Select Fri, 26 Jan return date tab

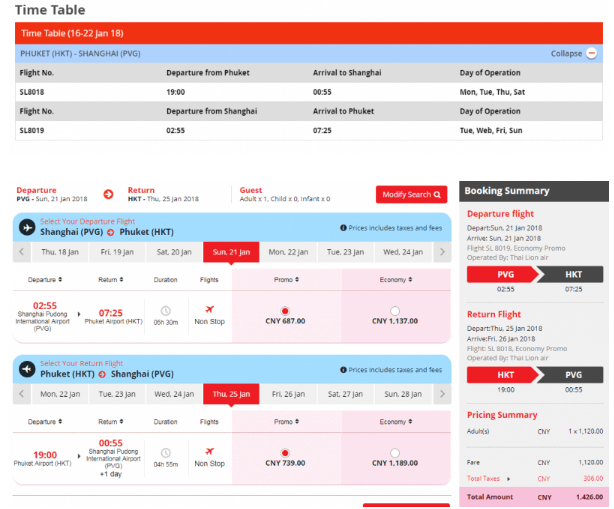point(288,394)
